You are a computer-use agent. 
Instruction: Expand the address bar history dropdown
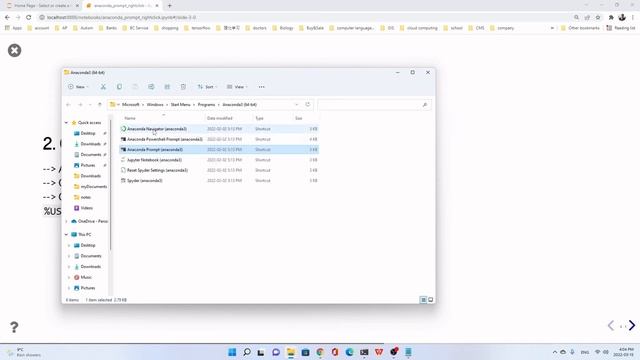[x=297, y=105]
